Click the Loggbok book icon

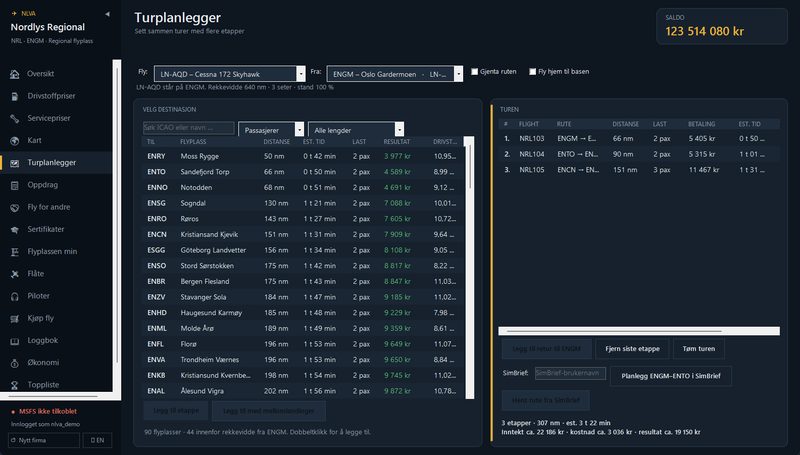click(x=15, y=341)
